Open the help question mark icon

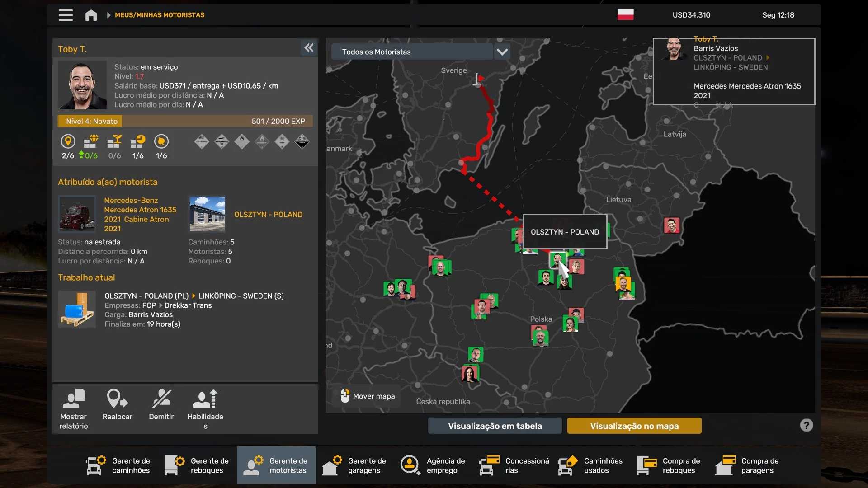point(806,425)
